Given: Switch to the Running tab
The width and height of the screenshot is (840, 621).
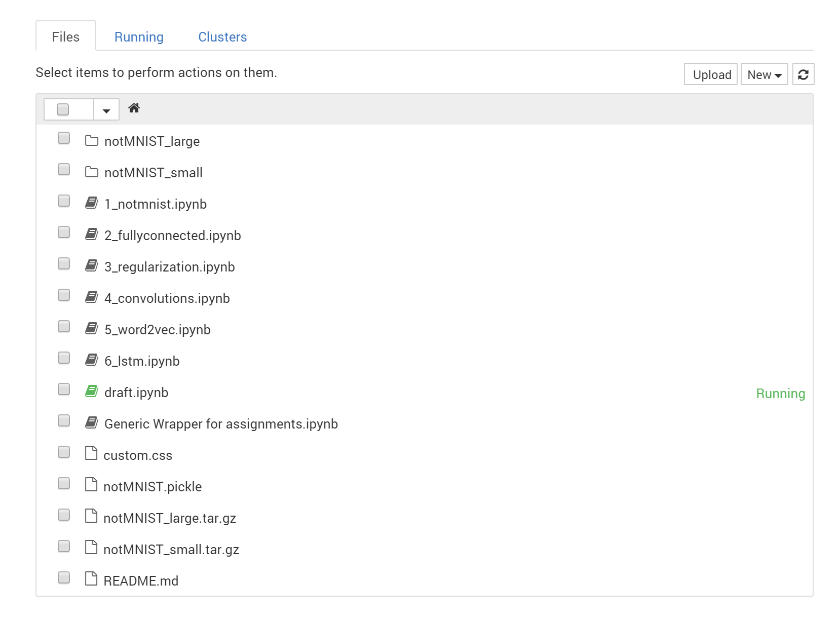Looking at the screenshot, I should click(x=139, y=37).
